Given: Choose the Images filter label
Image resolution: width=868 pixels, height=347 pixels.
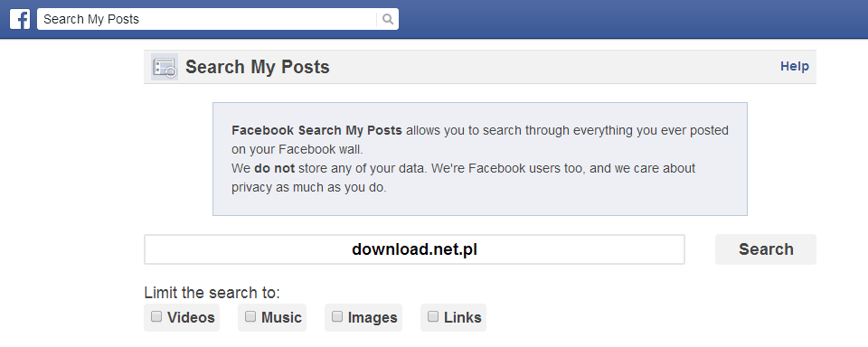Looking at the screenshot, I should (373, 318).
